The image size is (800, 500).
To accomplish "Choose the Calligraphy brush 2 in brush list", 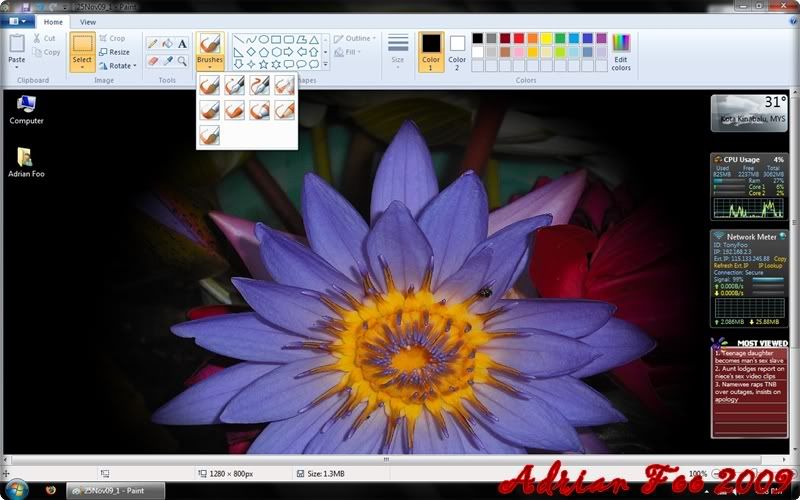I will [x=259, y=85].
